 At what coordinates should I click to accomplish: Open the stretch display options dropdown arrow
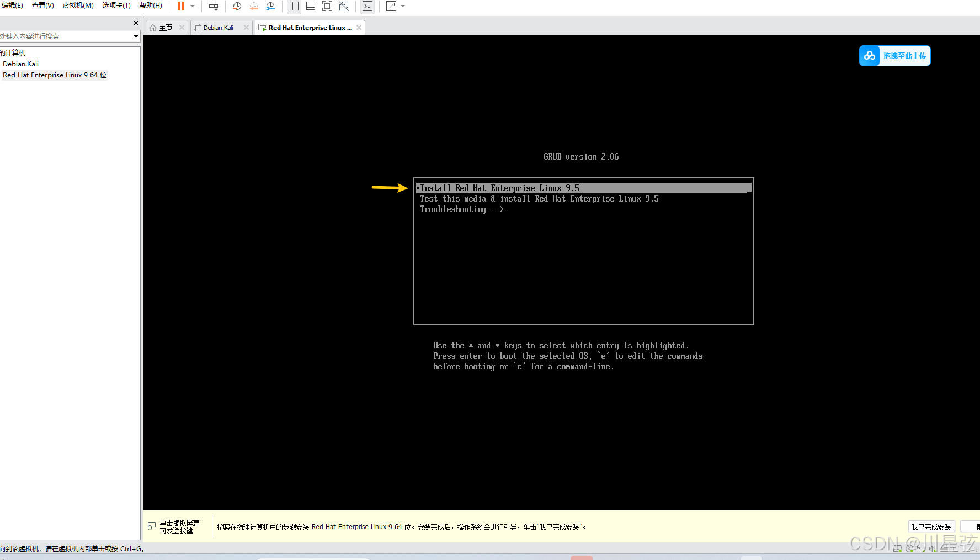[x=403, y=6]
